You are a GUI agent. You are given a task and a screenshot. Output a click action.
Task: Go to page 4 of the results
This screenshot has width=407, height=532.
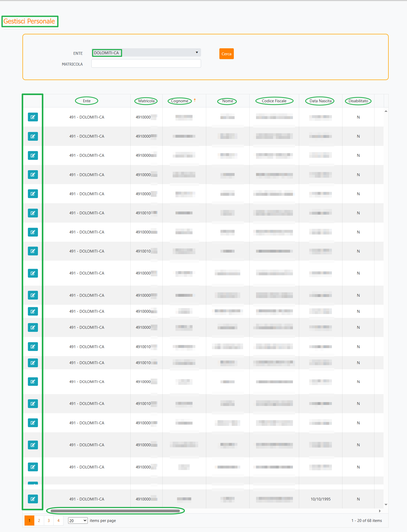click(58, 521)
